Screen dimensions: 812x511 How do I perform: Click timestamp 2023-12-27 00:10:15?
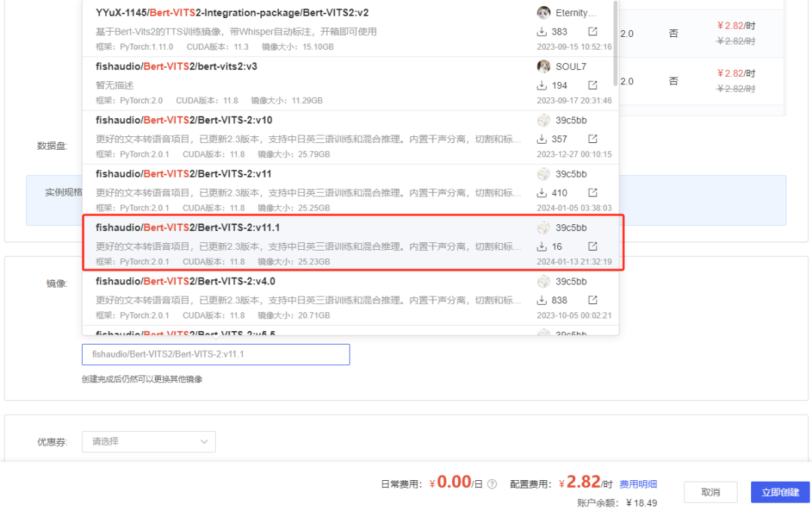point(574,154)
